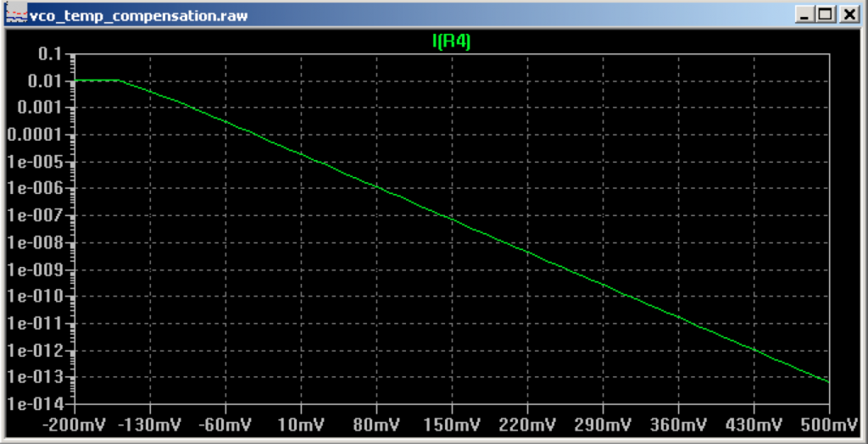Click the green trace's flat segment near 0.01
The image size is (868, 444).
pos(97,80)
